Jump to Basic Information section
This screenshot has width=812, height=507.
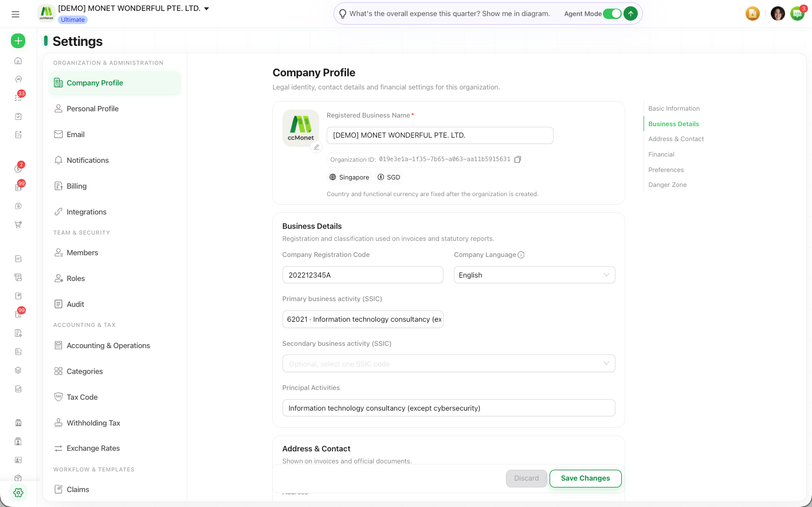click(x=674, y=108)
